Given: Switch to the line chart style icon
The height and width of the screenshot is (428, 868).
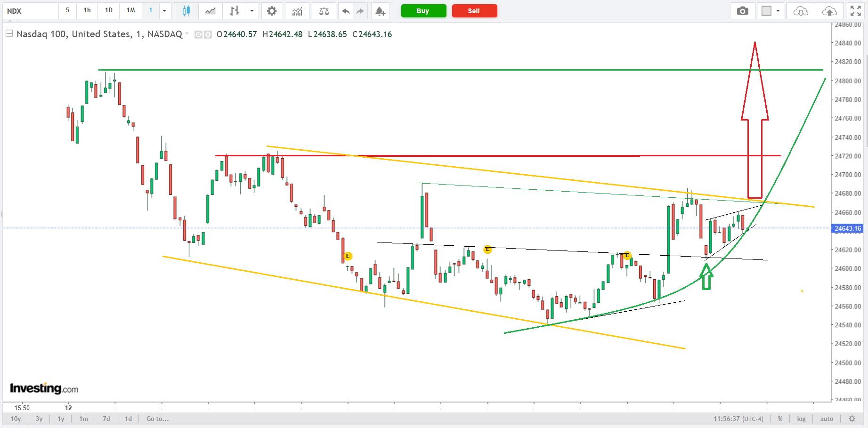Looking at the screenshot, I should (x=210, y=11).
